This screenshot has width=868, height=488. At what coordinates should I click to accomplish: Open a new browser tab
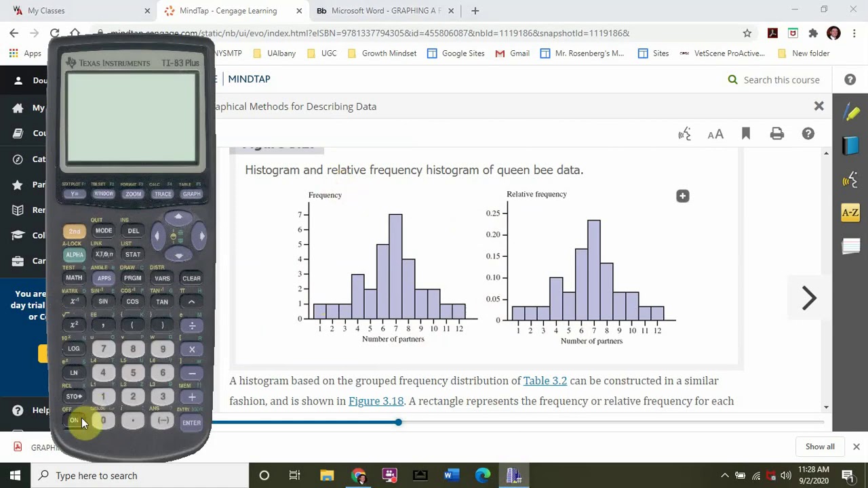pos(475,11)
